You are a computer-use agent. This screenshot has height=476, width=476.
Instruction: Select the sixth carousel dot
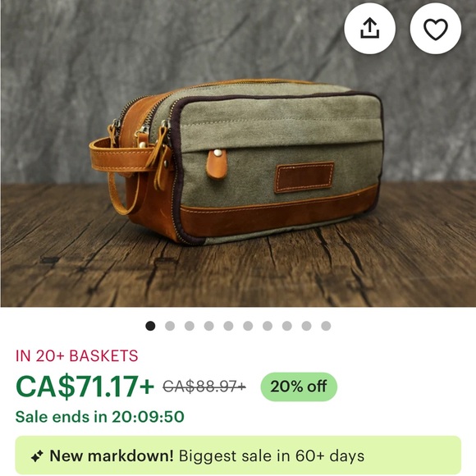click(248, 326)
